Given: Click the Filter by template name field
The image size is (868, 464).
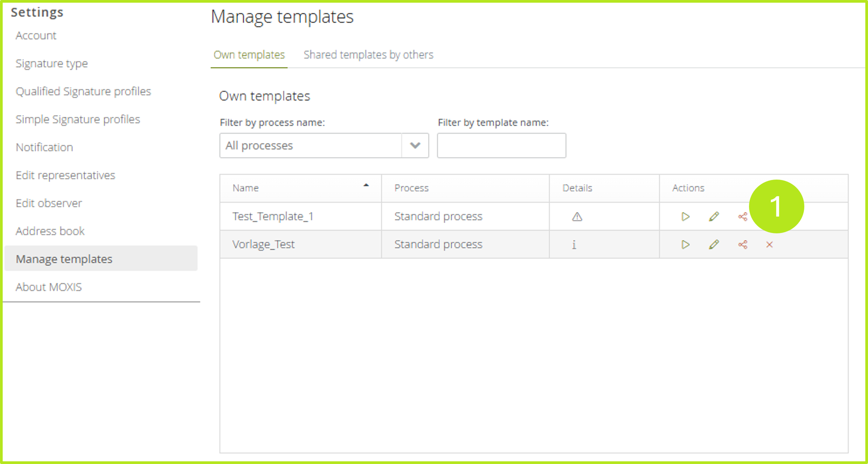Looking at the screenshot, I should (502, 145).
